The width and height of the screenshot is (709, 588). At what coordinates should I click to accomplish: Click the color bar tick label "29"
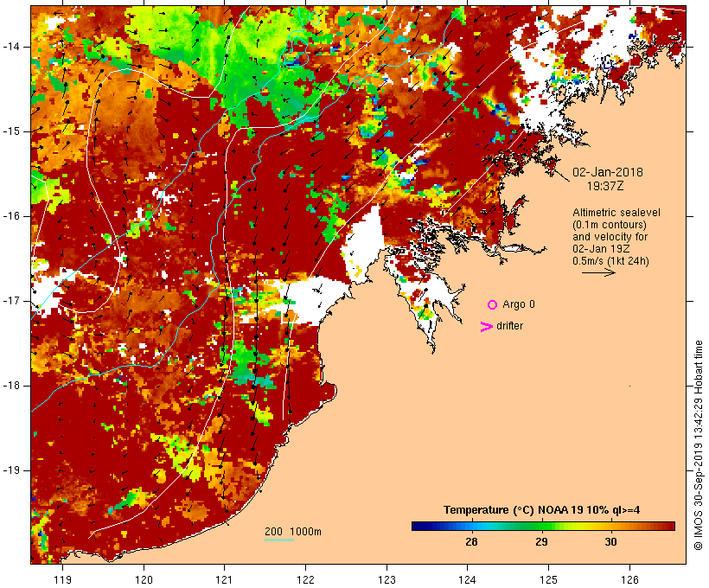point(541,542)
